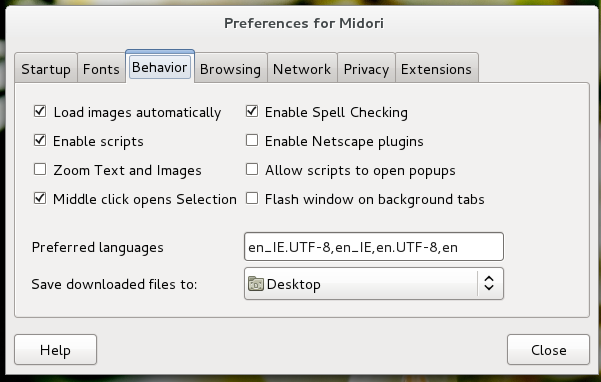Click the Help button

(56, 350)
